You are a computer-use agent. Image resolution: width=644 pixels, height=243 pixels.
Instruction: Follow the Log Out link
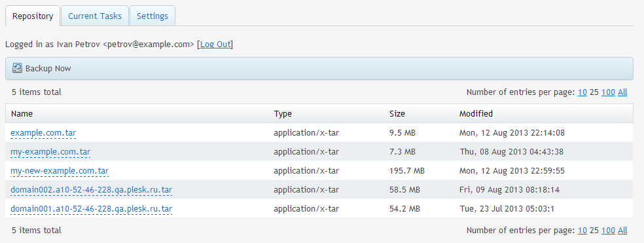(x=215, y=45)
